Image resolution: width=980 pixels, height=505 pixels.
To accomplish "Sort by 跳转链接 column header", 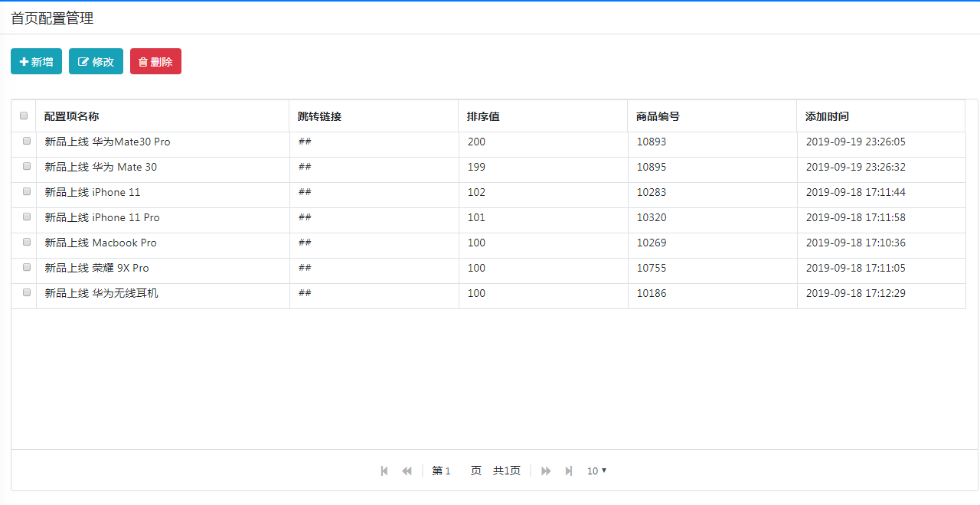I will (x=374, y=116).
